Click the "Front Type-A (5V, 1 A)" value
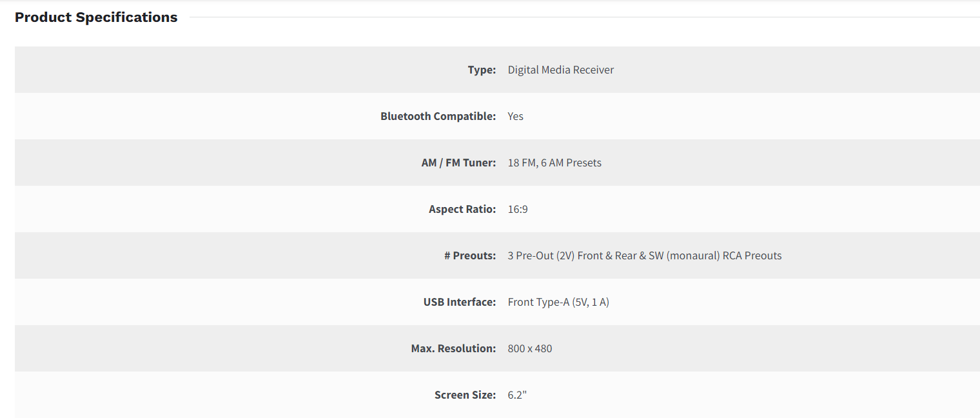Screen dimensions: 980x418 [558, 302]
